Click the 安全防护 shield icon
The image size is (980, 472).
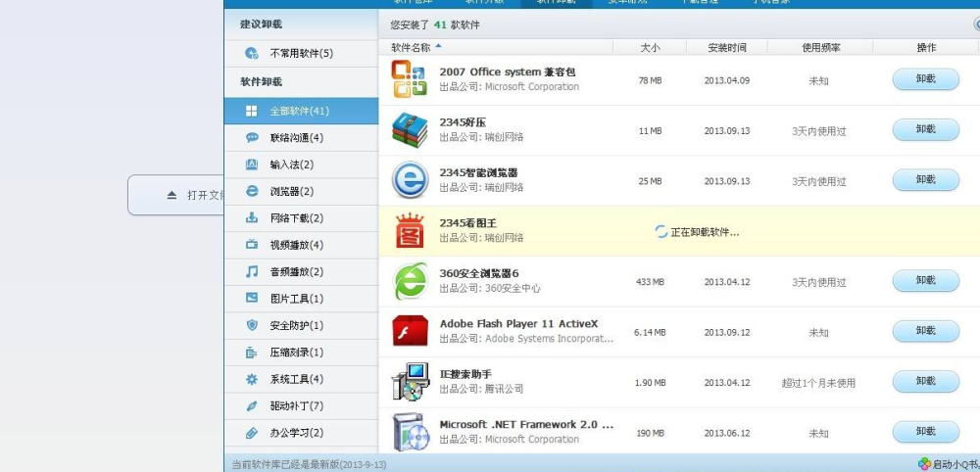point(252,325)
